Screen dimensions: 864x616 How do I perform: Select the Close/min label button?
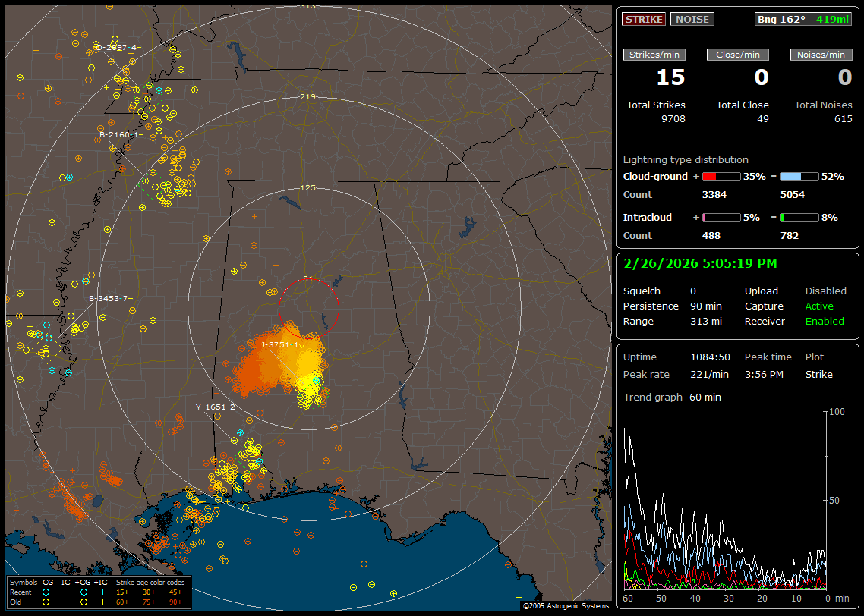click(738, 55)
